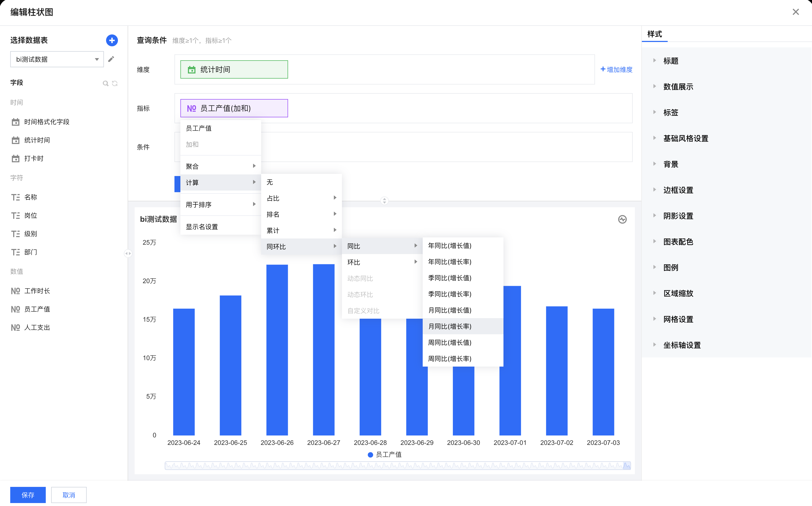Click the 保存 button

[28, 495]
